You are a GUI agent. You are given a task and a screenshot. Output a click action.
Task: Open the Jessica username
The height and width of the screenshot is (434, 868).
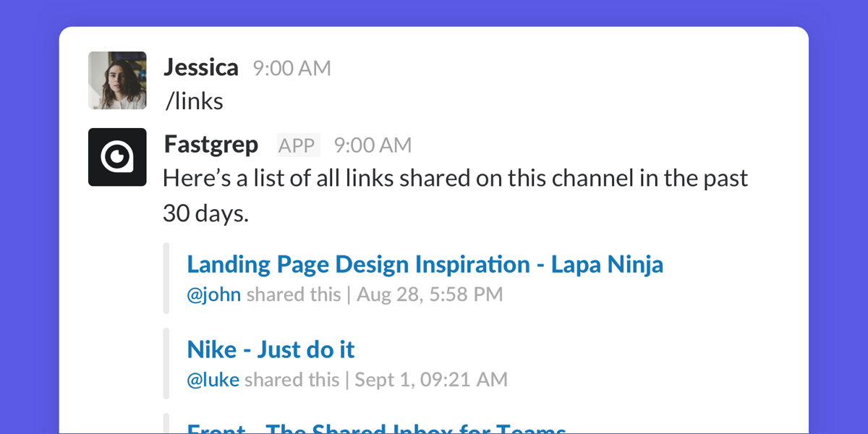coord(201,67)
